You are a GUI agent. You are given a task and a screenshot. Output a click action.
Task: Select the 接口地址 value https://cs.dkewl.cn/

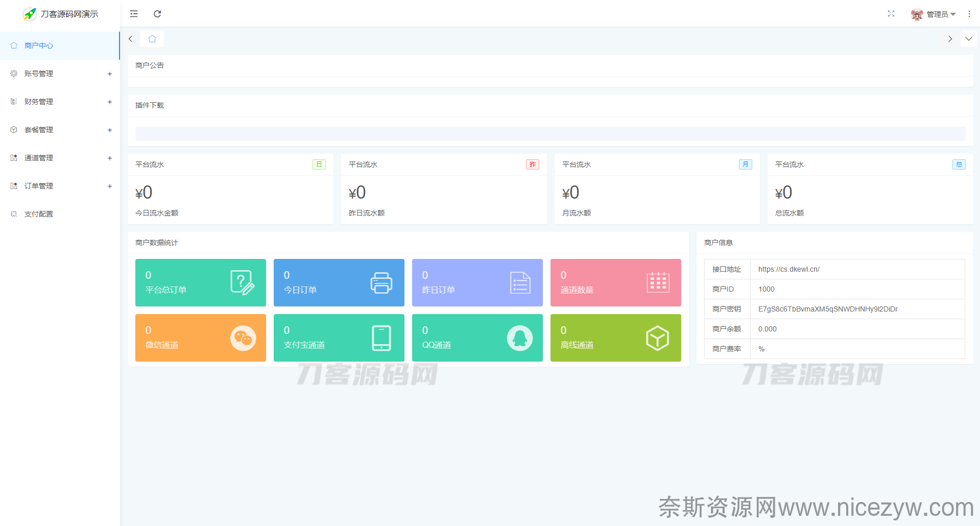pos(789,269)
